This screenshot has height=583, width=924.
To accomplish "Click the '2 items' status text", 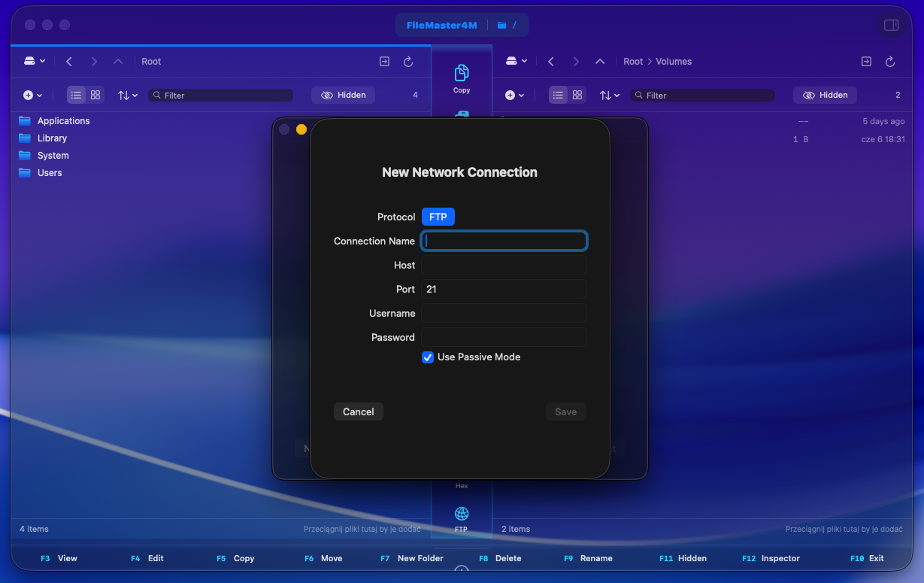I will coord(516,529).
